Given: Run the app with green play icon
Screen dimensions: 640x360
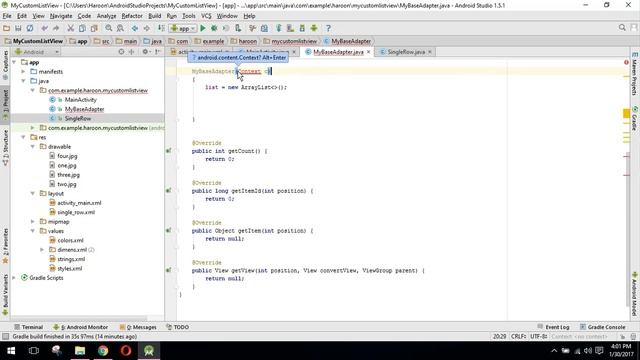Looking at the screenshot, I should pos(203,28).
